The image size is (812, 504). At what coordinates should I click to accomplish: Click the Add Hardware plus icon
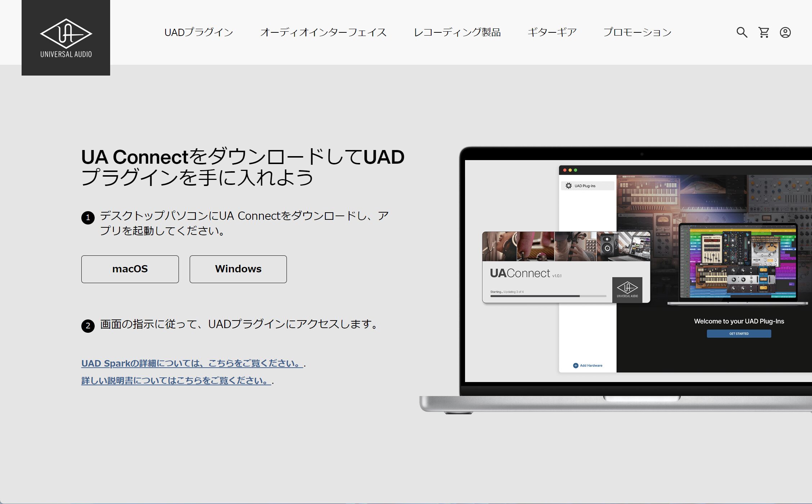pos(576,365)
